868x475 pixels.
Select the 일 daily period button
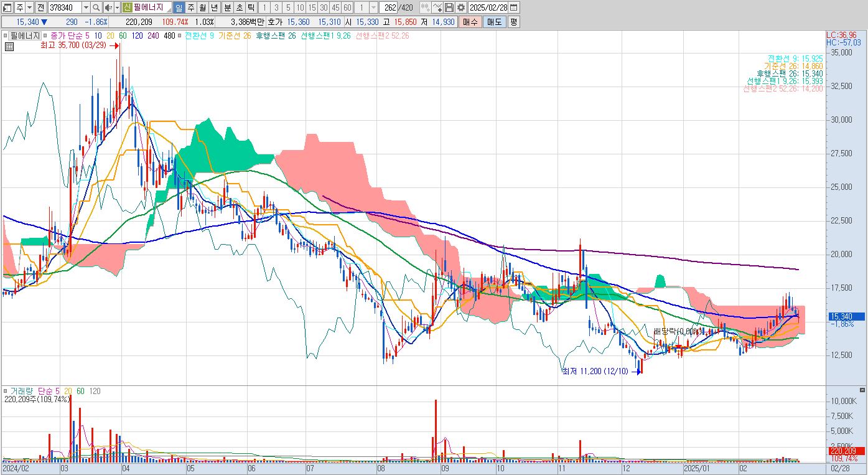(179, 7)
